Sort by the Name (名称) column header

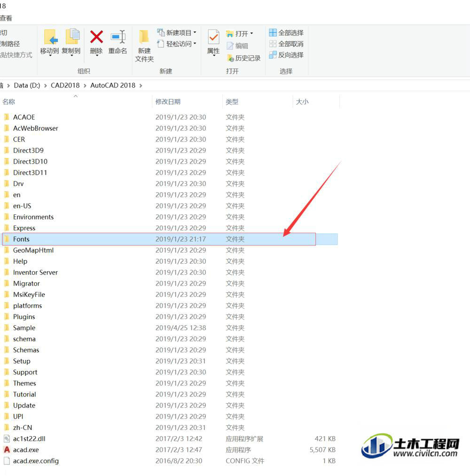(8, 101)
